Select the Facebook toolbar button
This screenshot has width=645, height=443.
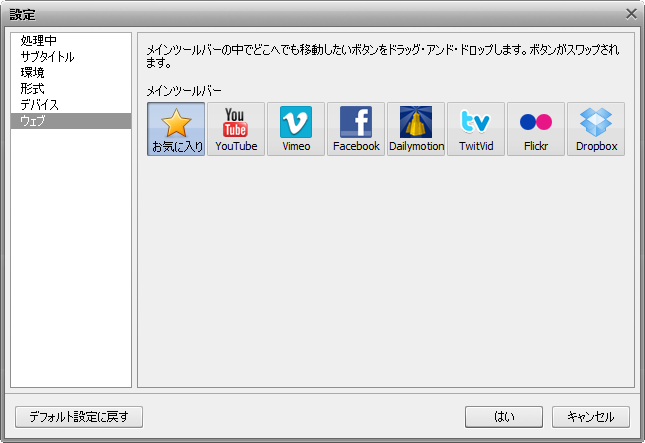(356, 129)
